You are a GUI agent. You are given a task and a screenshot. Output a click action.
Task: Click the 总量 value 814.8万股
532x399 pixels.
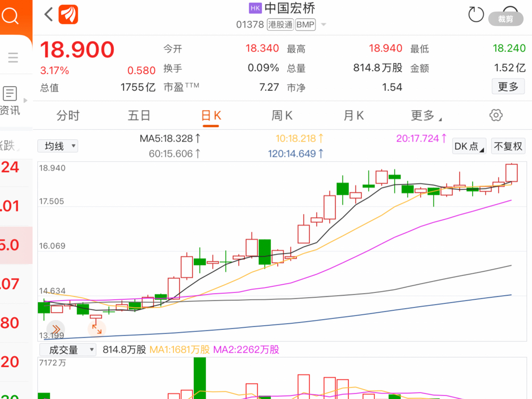378,68
